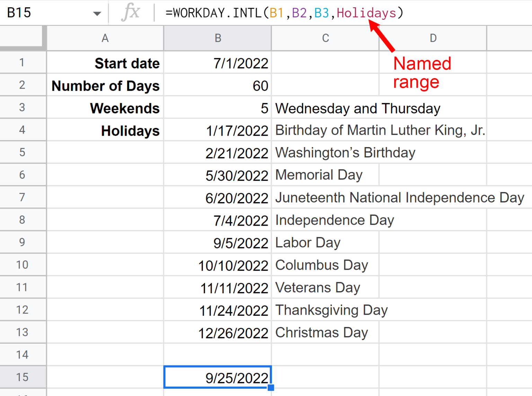Select column header B

click(218, 38)
